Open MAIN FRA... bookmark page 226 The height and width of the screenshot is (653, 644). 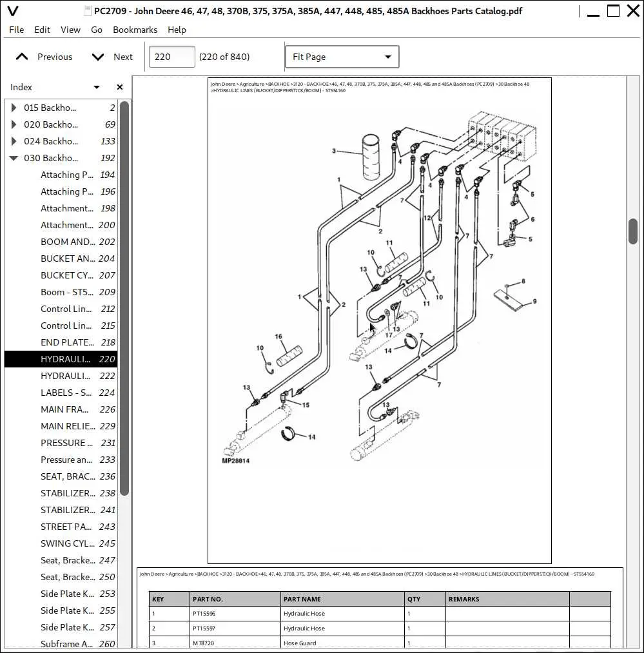click(x=61, y=409)
